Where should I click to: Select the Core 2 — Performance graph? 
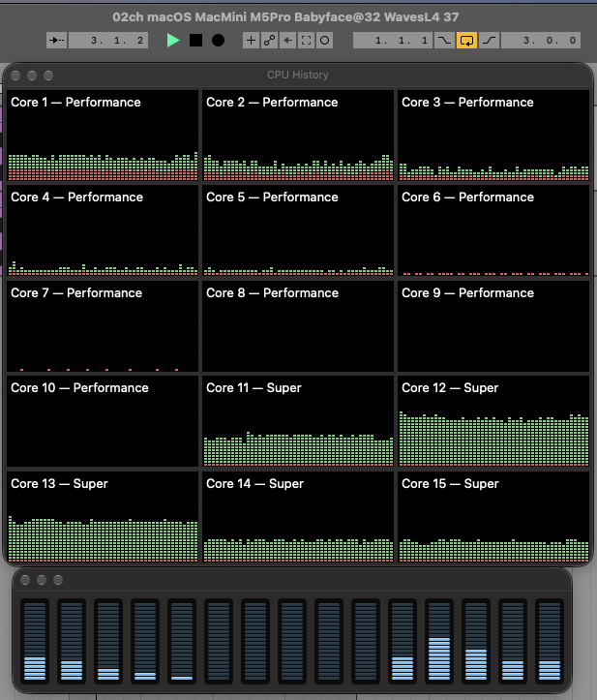pyautogui.click(x=298, y=136)
